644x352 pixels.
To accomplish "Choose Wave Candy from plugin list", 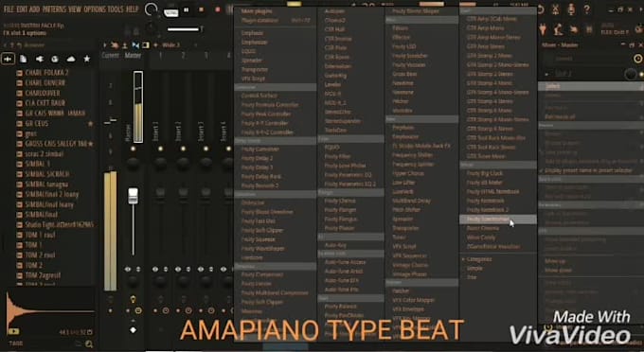I will [x=481, y=238].
